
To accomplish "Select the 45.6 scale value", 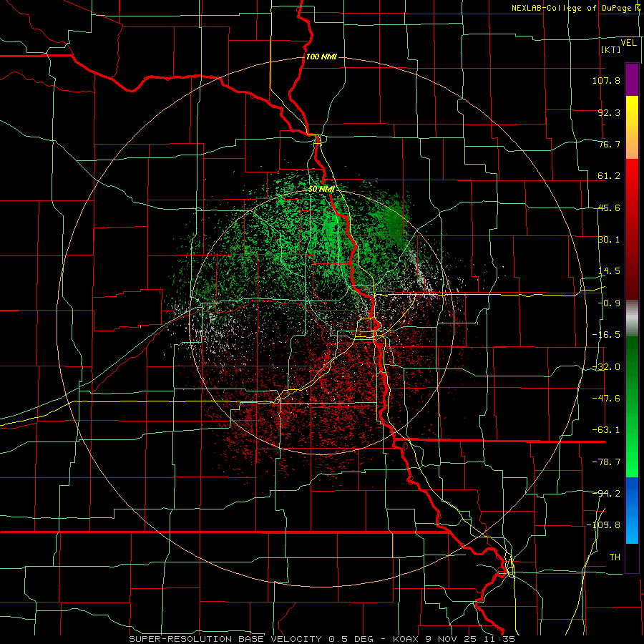I will (x=609, y=208).
